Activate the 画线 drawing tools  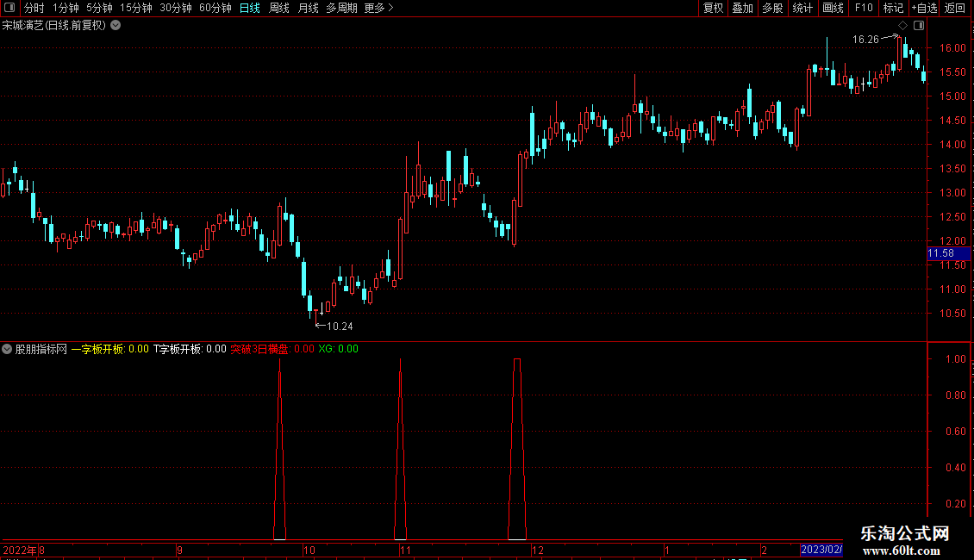(833, 8)
